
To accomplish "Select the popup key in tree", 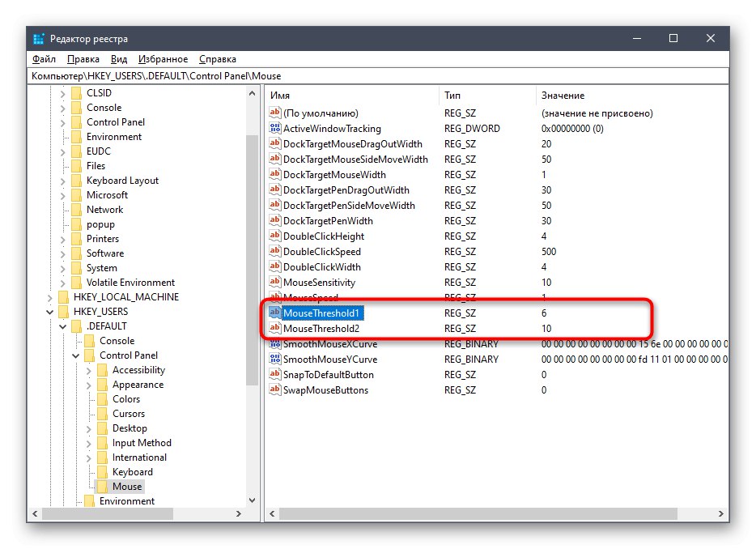I will point(100,224).
